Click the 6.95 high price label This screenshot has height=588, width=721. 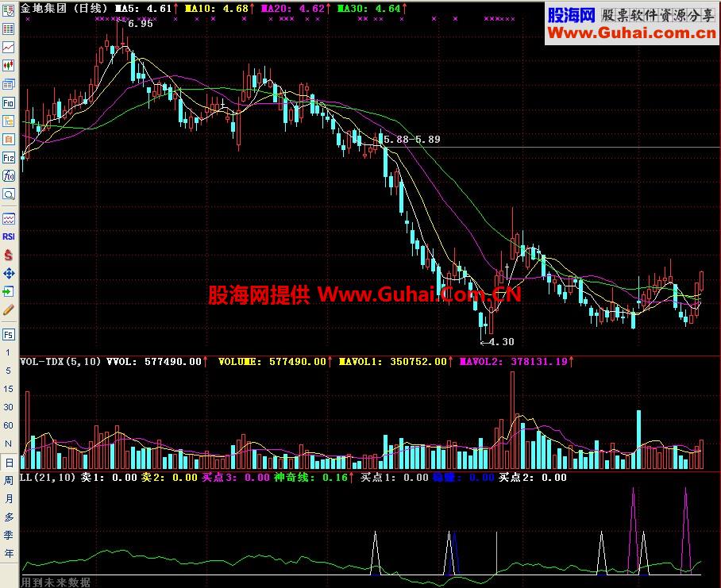click(x=140, y=24)
